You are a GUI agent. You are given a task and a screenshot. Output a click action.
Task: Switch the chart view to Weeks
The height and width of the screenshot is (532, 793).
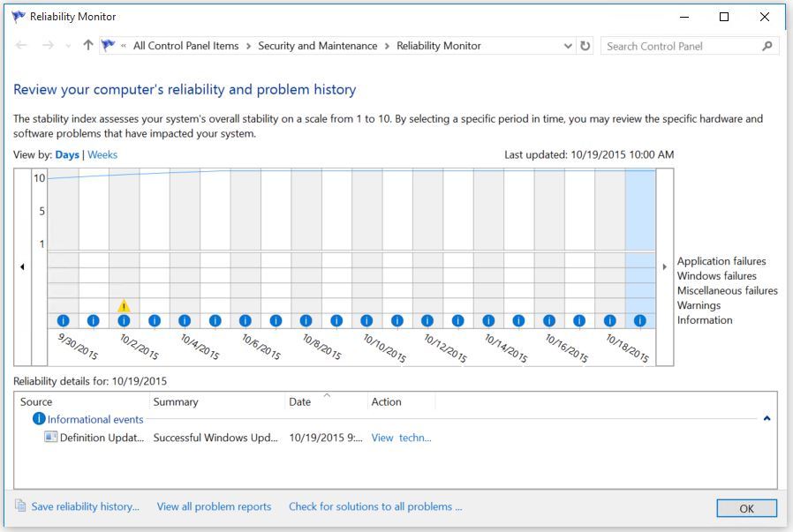tap(102, 154)
